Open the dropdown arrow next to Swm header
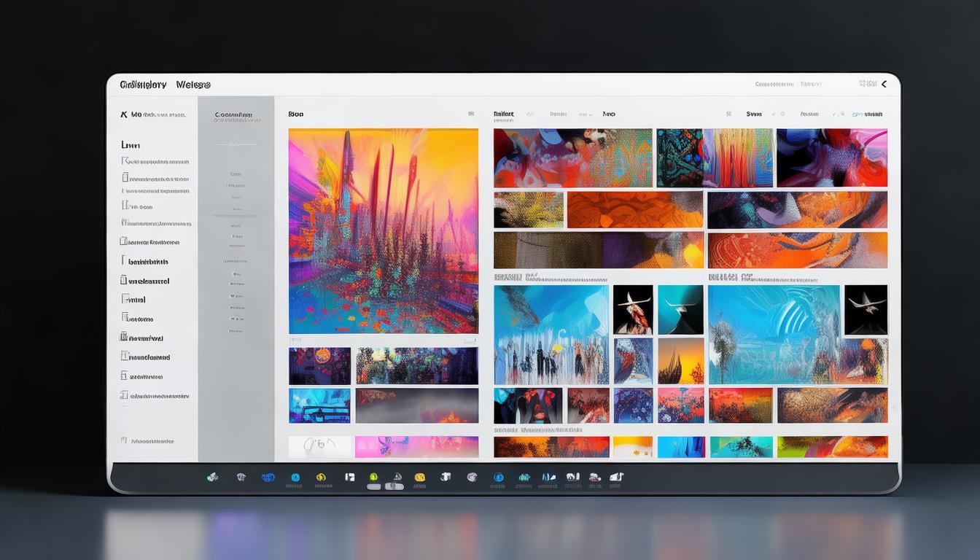 click(x=773, y=114)
